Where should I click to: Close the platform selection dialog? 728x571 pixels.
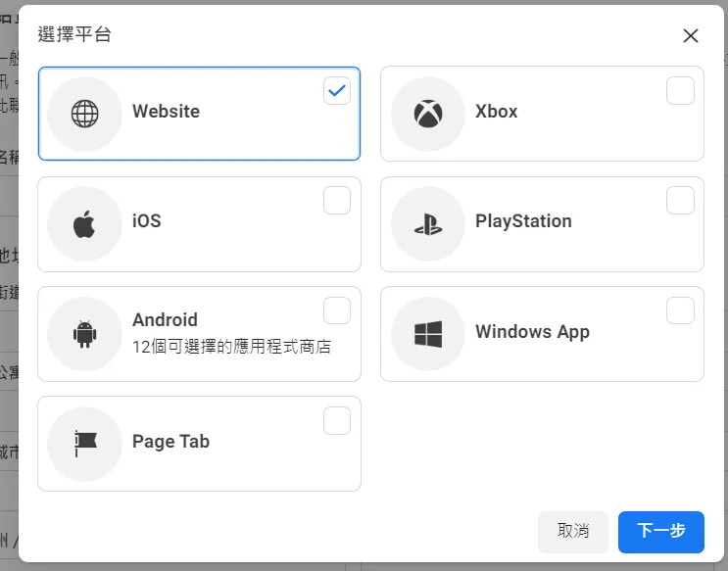click(691, 36)
